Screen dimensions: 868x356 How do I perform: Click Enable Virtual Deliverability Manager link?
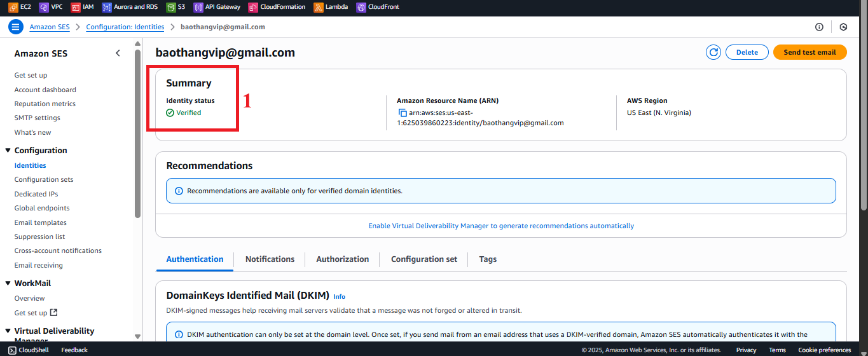click(501, 226)
